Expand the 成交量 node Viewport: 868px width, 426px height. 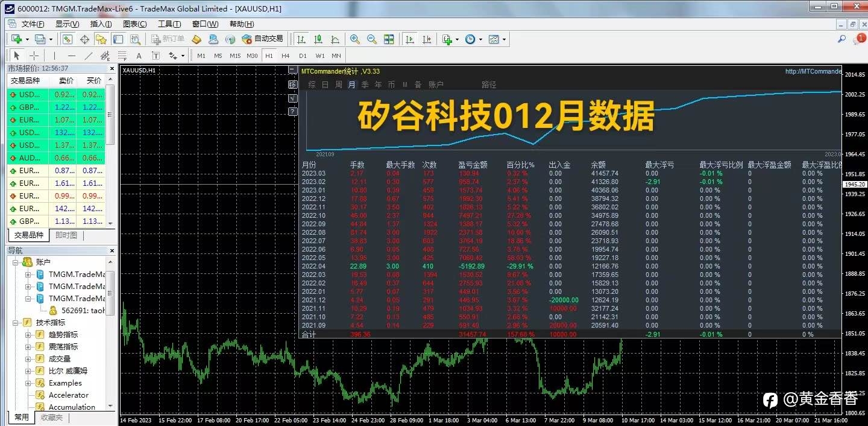pyautogui.click(x=28, y=359)
